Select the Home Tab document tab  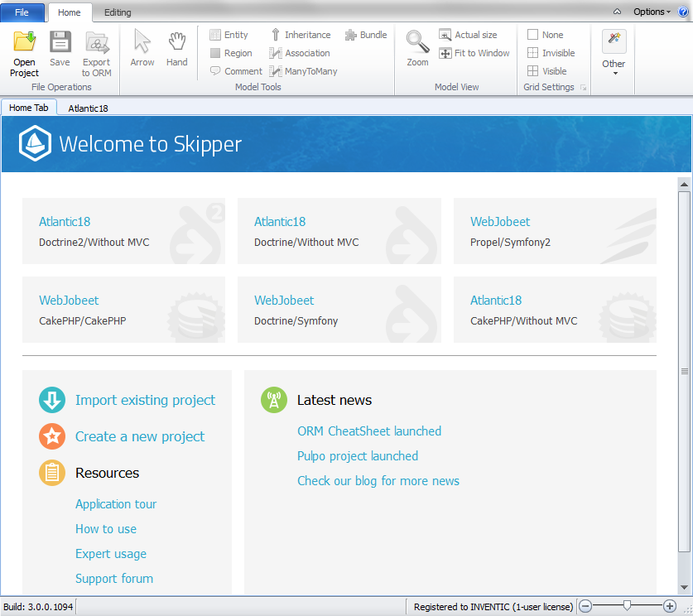pyautogui.click(x=29, y=108)
